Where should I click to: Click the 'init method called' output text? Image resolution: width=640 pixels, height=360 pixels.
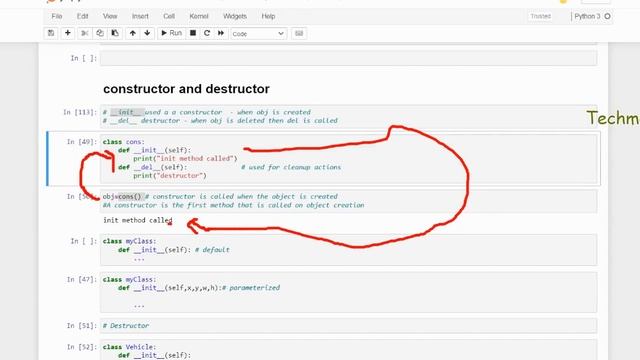138,220
